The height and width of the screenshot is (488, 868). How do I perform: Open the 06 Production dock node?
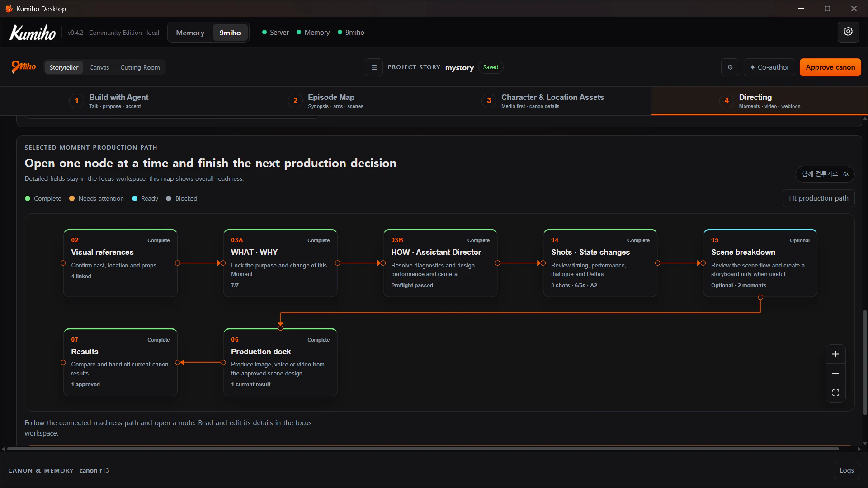point(280,362)
